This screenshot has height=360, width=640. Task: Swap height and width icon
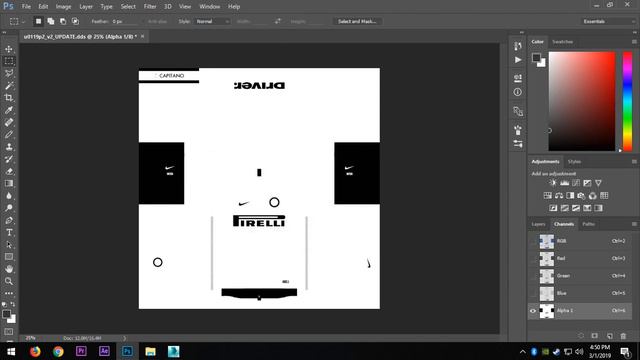[x=278, y=21]
